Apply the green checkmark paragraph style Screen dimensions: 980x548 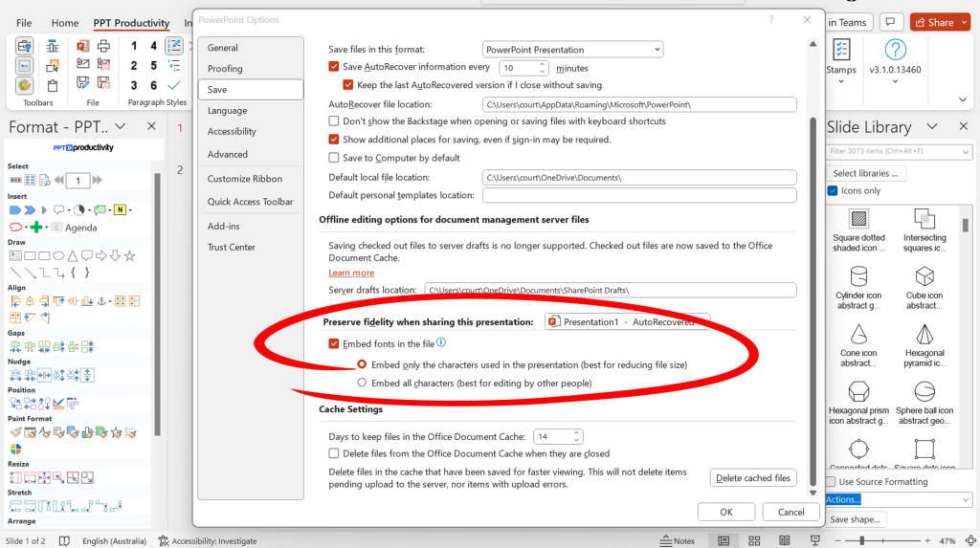pos(174,85)
